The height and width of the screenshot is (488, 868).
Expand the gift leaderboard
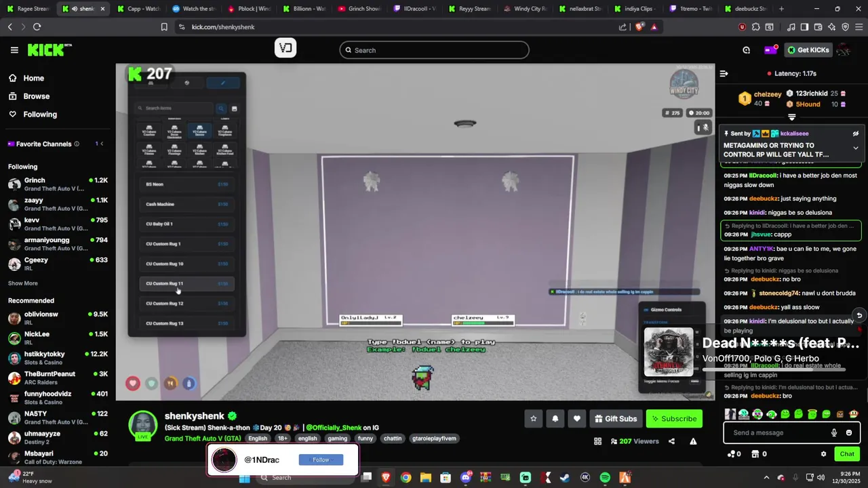[x=791, y=117]
